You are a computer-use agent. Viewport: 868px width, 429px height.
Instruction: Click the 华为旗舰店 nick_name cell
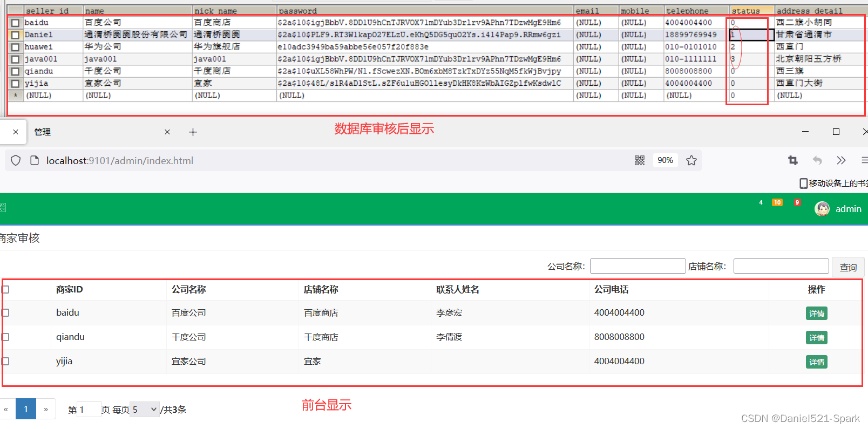coord(234,47)
